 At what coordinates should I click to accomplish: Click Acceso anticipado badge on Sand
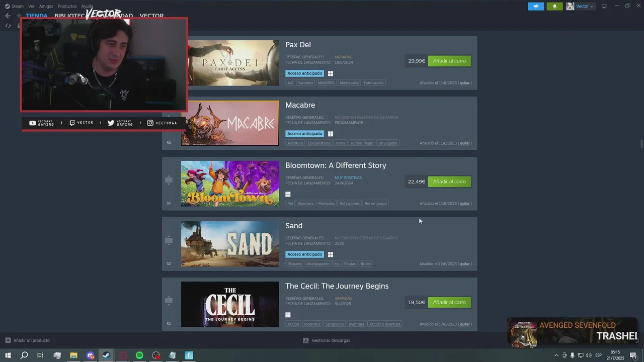click(304, 254)
